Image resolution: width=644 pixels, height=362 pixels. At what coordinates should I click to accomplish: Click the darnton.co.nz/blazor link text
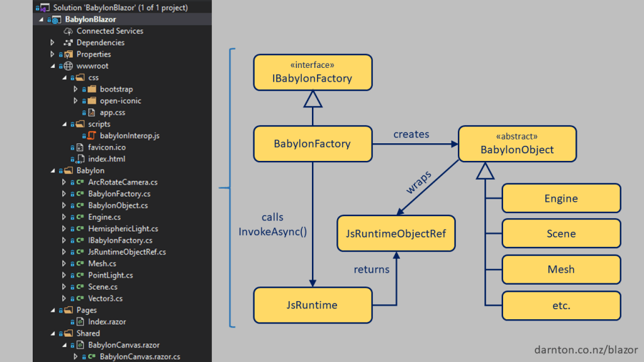[586, 349]
